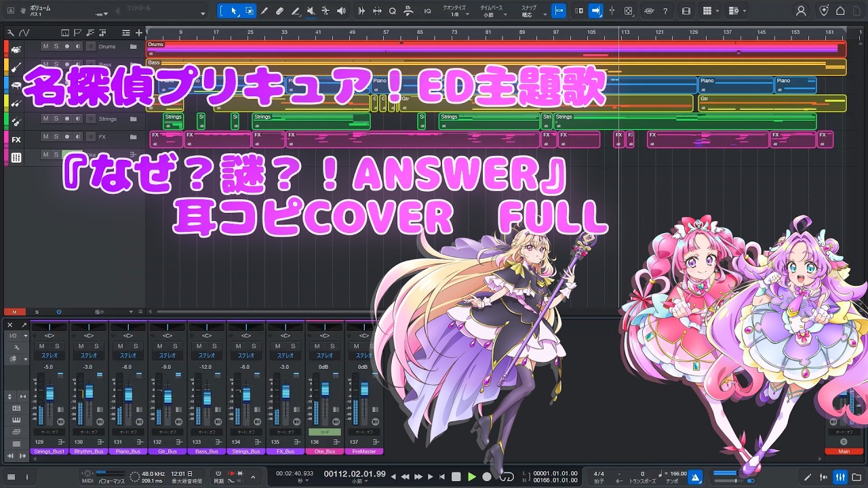Select the Rhythm_Bus channel label
The height and width of the screenshot is (488, 868).
(88, 451)
